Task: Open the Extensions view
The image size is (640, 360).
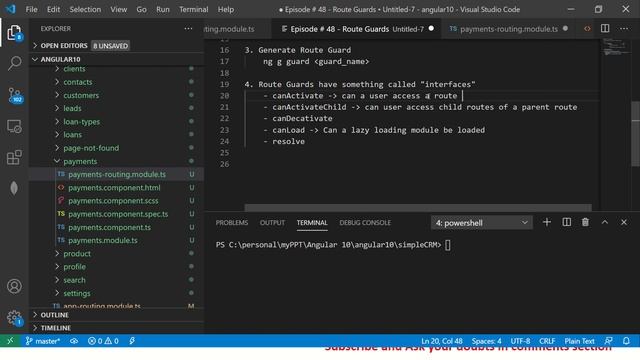Action: [14, 157]
